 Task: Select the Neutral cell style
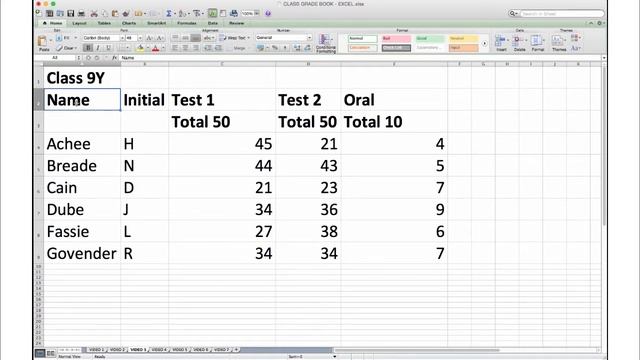(x=463, y=39)
